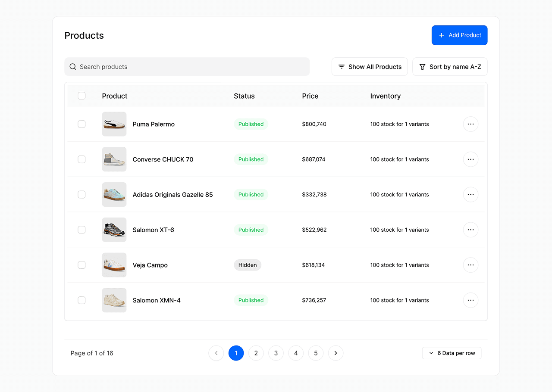The height and width of the screenshot is (392, 552).
Task: Open the Sort by name A-Z dropdown
Action: point(450,67)
